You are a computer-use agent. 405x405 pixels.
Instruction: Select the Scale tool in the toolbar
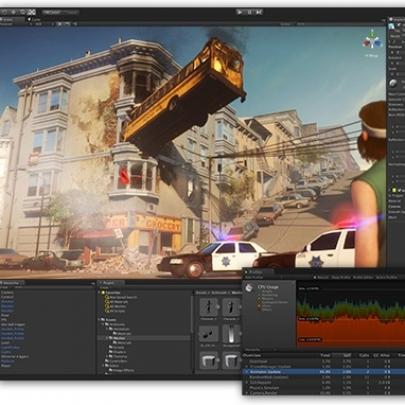click(32, 12)
